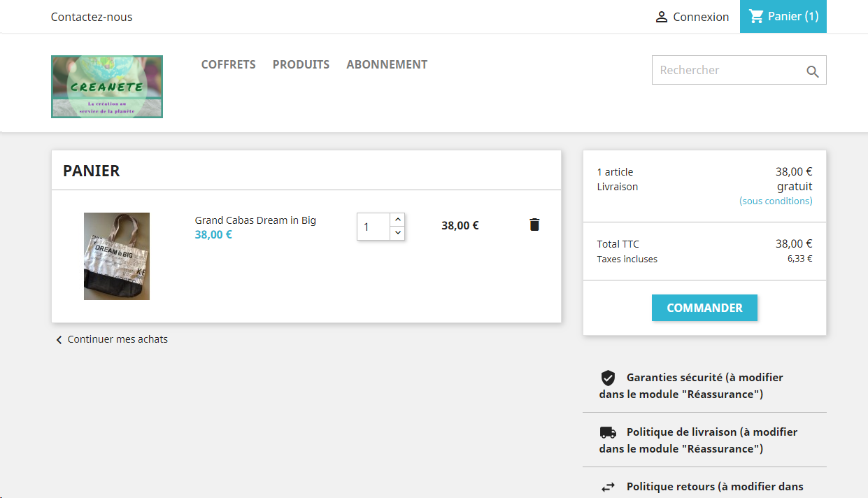868x498 pixels.
Task: Click the tote bag product thumbnail
Action: pos(117,256)
